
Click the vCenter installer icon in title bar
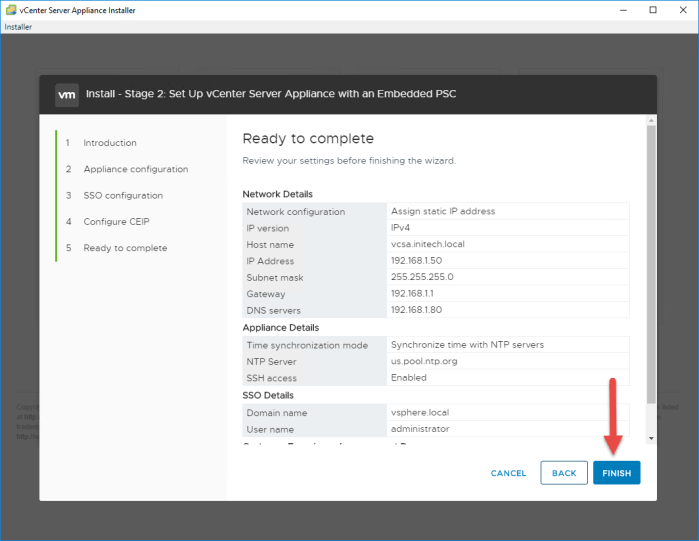click(10, 10)
